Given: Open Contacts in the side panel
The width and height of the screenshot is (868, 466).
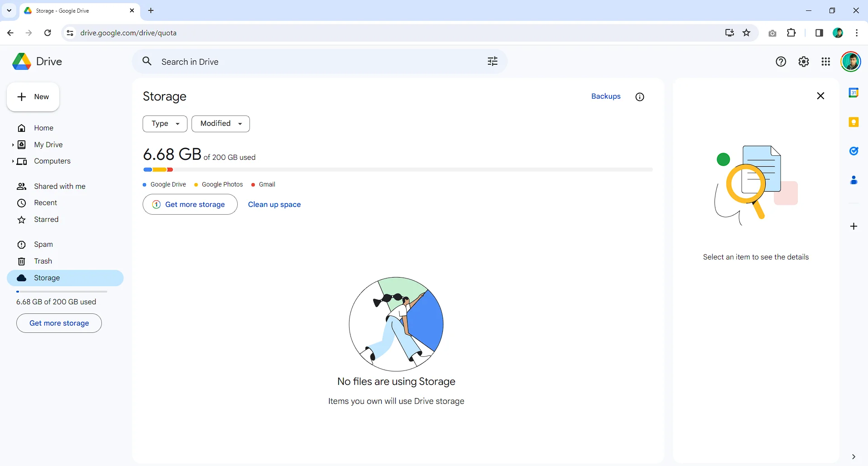Looking at the screenshot, I should 854,181.
